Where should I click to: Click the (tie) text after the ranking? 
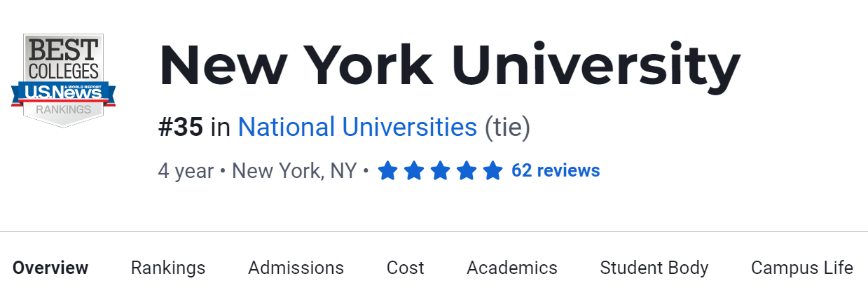(508, 127)
